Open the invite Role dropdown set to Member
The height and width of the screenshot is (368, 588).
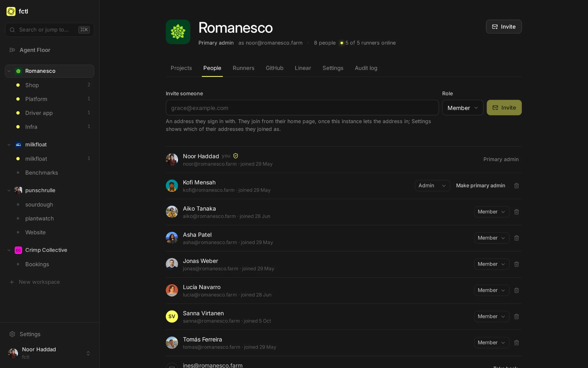click(463, 108)
